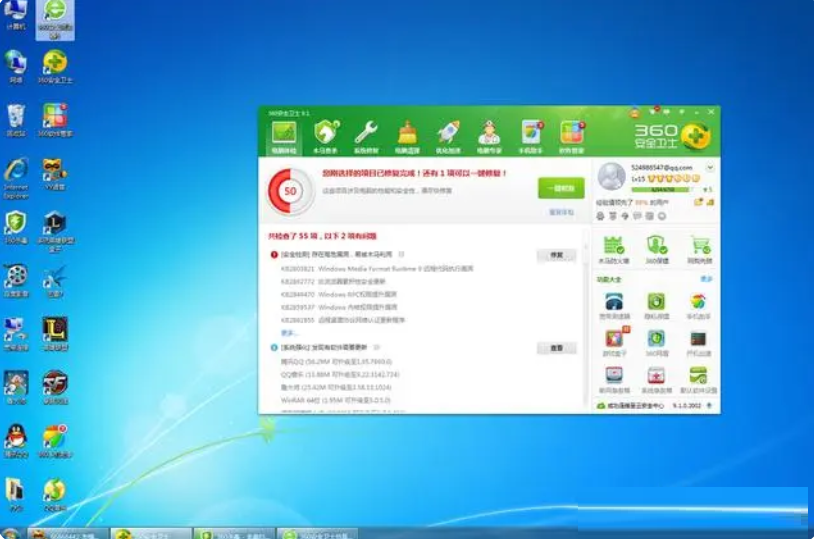Open the Computer desktop icon
Viewport: 814px width, 539px height.
[16, 15]
